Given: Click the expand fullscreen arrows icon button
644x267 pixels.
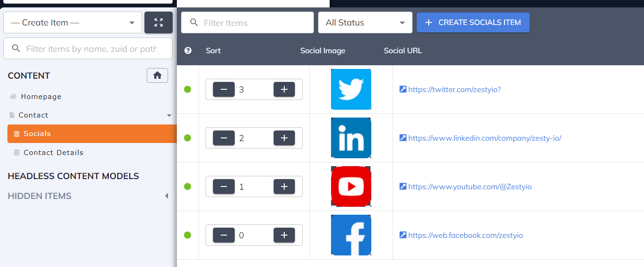Looking at the screenshot, I should click(x=158, y=22).
